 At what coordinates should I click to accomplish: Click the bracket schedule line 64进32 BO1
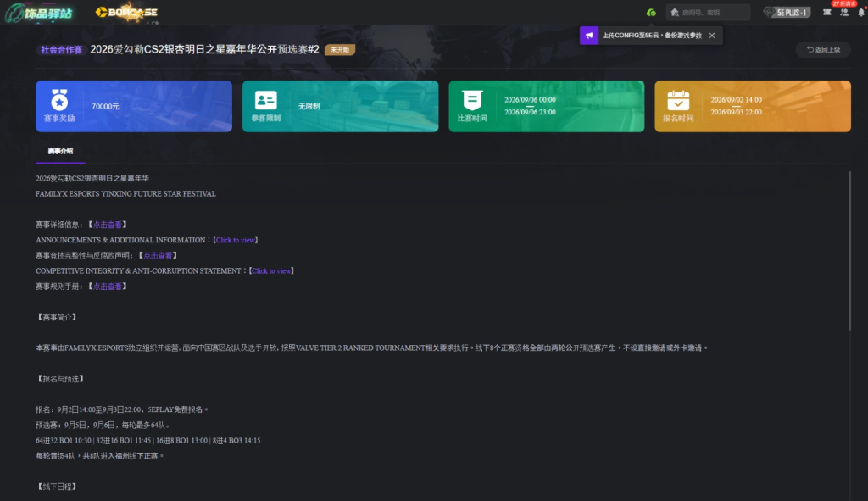click(147, 441)
